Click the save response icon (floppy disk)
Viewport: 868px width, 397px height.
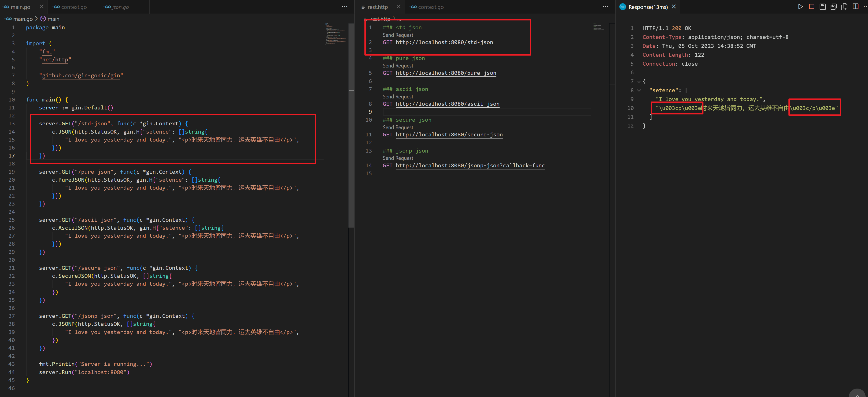coord(823,6)
